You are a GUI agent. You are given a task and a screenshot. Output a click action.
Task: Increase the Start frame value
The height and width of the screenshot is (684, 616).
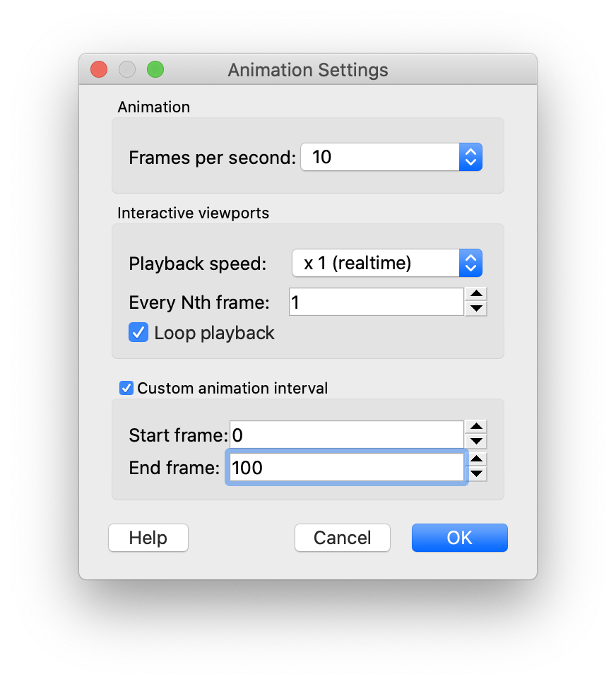pos(478,427)
